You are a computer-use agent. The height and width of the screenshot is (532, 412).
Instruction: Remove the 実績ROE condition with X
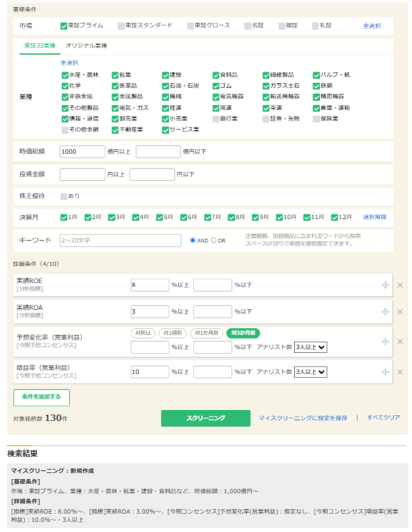click(400, 285)
